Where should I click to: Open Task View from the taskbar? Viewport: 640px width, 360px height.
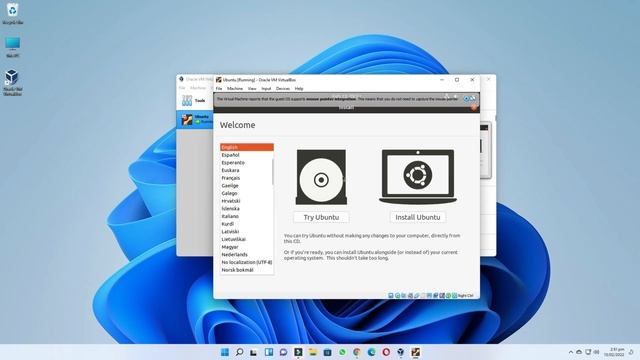point(254,352)
